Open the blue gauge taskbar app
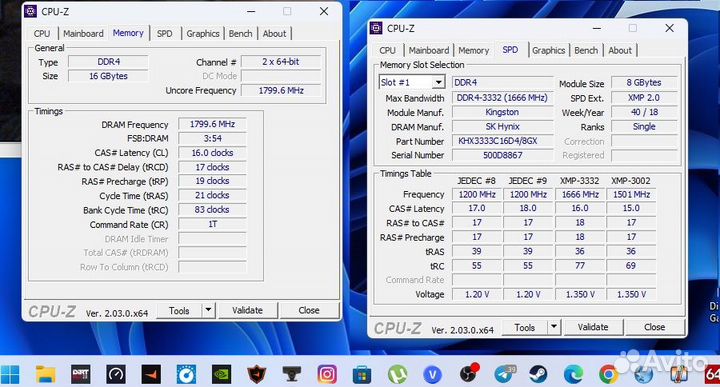The image size is (720, 387). tap(186, 375)
